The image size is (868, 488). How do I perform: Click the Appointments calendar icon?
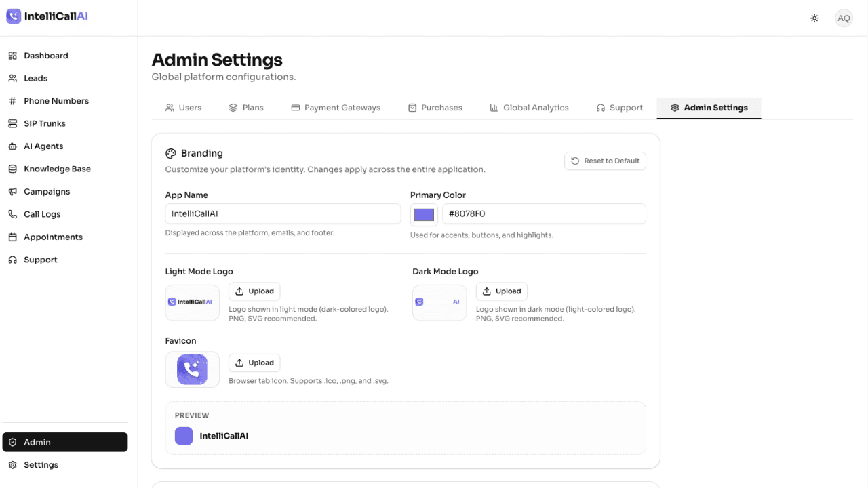click(12, 237)
